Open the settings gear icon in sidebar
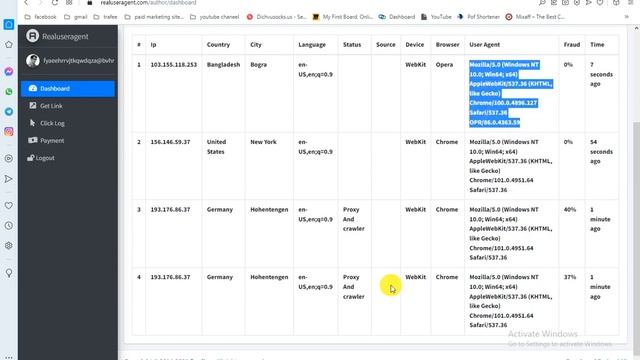 [9, 246]
